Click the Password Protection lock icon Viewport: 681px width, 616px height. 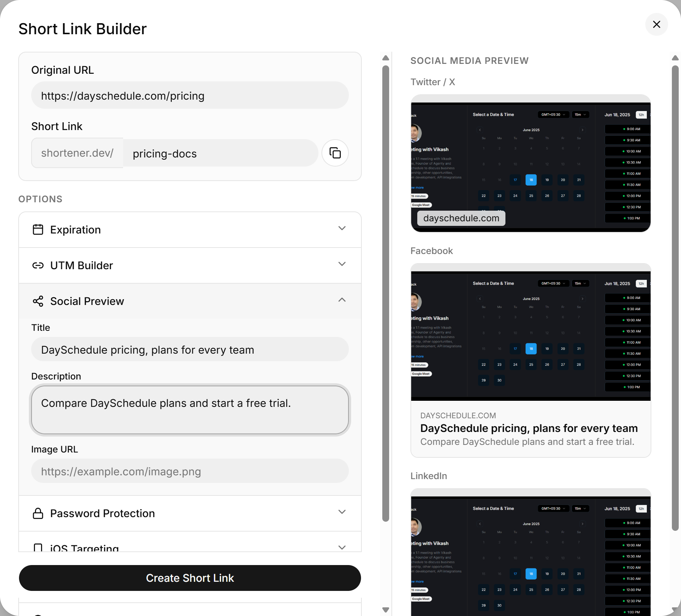pos(38,513)
